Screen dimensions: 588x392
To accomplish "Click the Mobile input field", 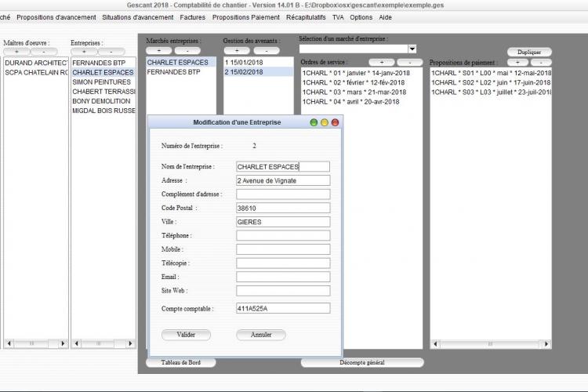I will click(283, 249).
